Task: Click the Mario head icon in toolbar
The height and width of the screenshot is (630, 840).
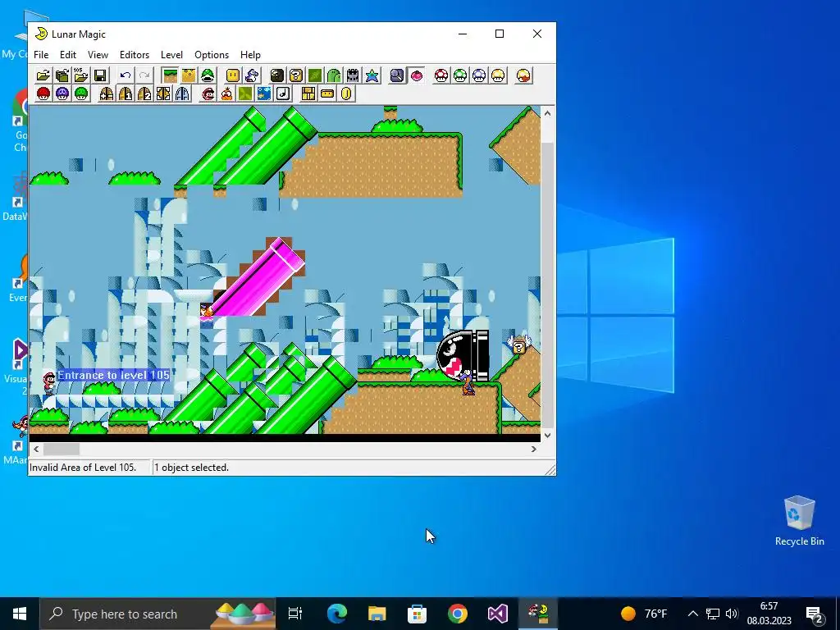Action: (208, 94)
